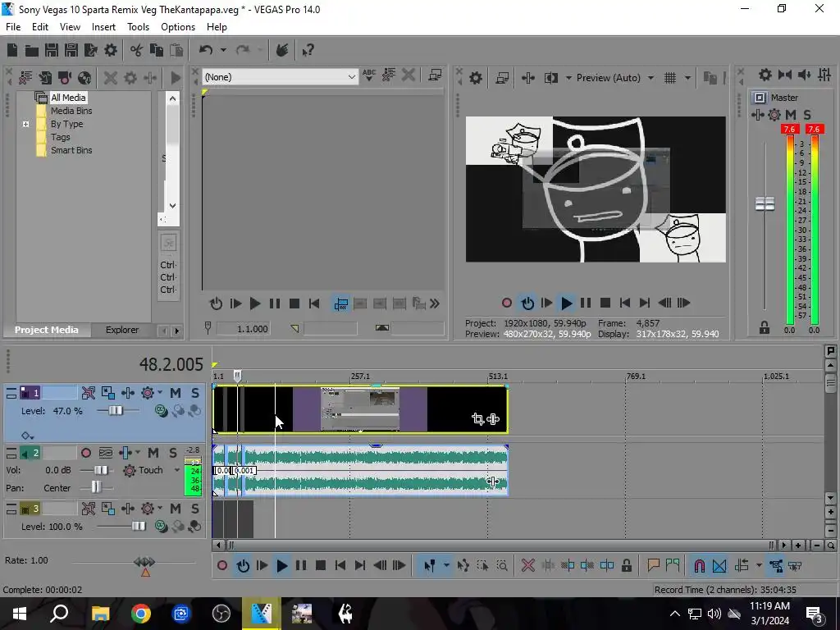Image resolution: width=840 pixels, height=630 pixels.
Task: Open Project Properties gear in main toolbar
Action: point(111,50)
